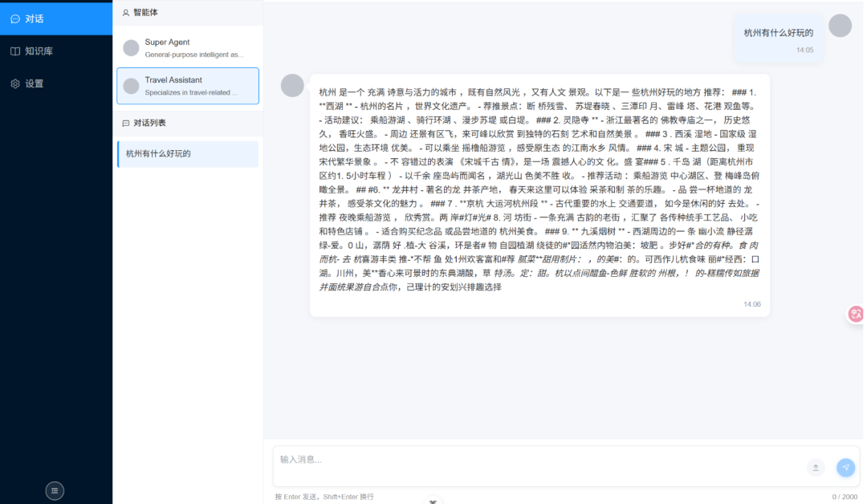The height and width of the screenshot is (504, 867).
Task: Click the chevron below the input box
Action: (x=433, y=500)
